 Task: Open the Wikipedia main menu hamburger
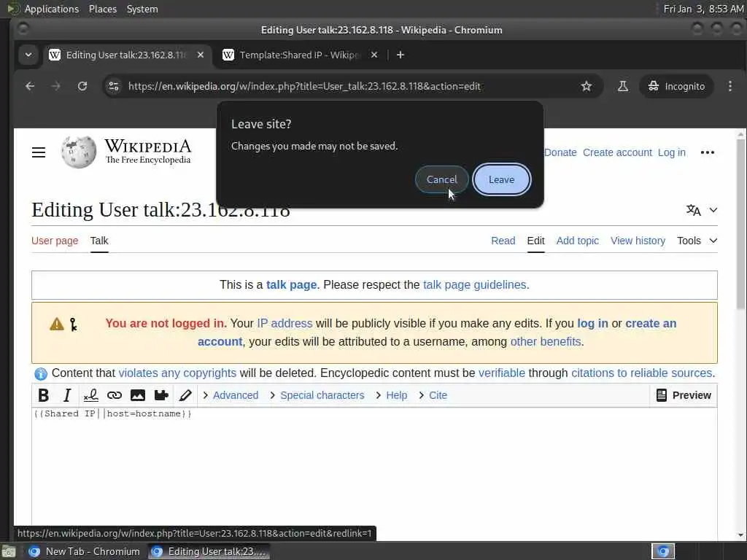pos(39,152)
